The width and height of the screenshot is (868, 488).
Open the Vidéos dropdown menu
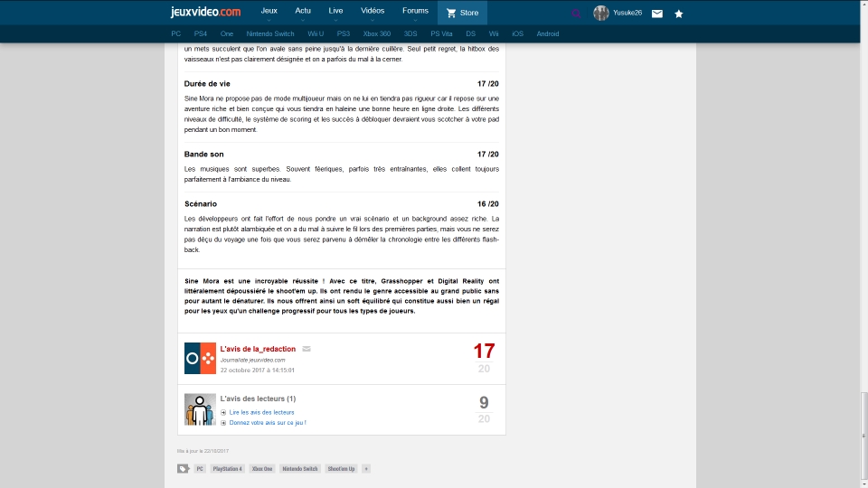coord(373,12)
